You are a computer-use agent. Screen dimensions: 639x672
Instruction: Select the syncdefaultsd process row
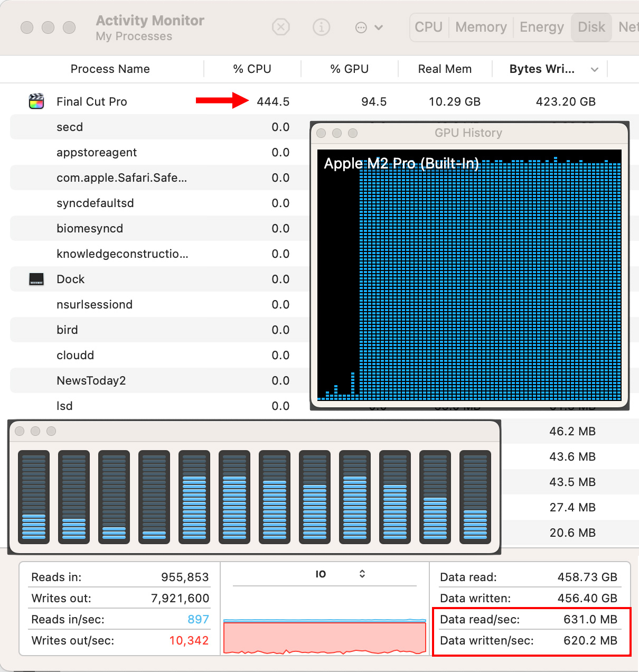pyautogui.click(x=159, y=203)
